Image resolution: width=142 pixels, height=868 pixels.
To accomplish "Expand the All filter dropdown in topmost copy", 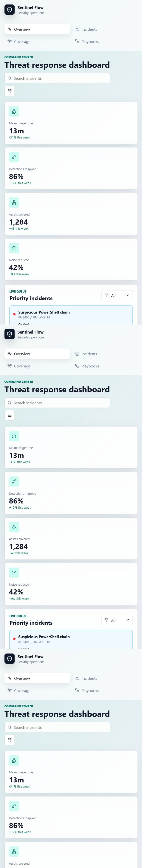I will 117,295.
